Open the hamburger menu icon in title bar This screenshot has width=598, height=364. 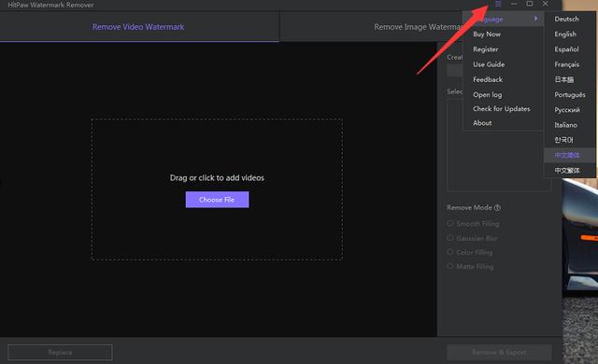click(498, 4)
